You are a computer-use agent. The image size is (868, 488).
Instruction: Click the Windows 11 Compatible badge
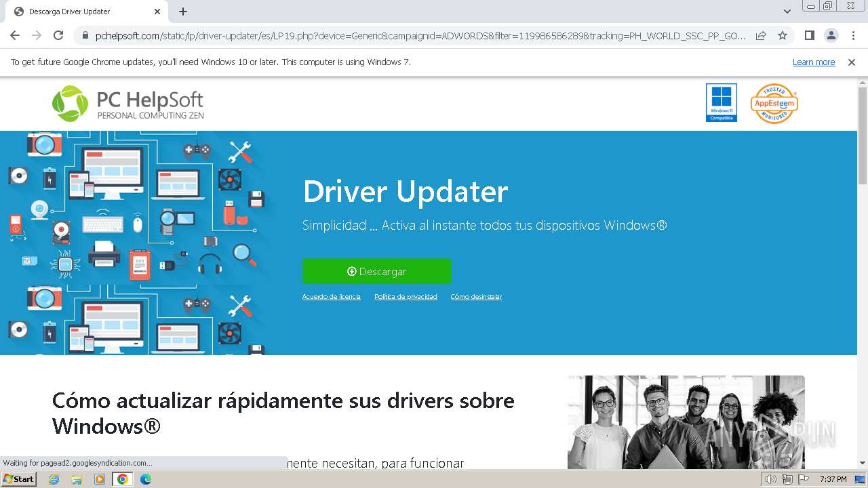click(721, 103)
